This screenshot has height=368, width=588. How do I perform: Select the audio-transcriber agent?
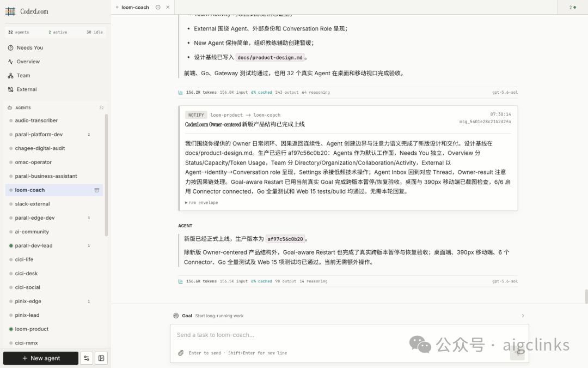[x=54, y=120]
